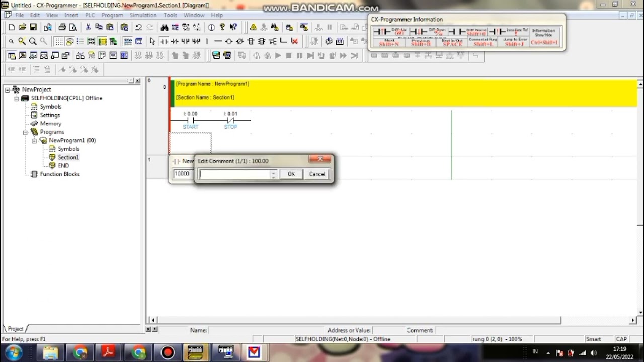Close the project workspace pane
The width and height of the screenshot is (644, 362).
pyautogui.click(x=138, y=81)
